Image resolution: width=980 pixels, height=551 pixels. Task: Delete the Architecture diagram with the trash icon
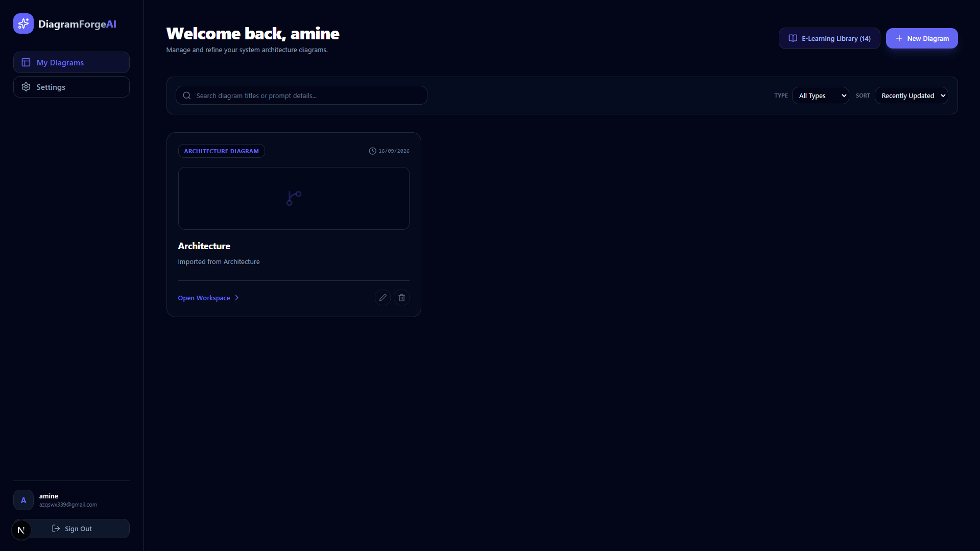coord(401,298)
